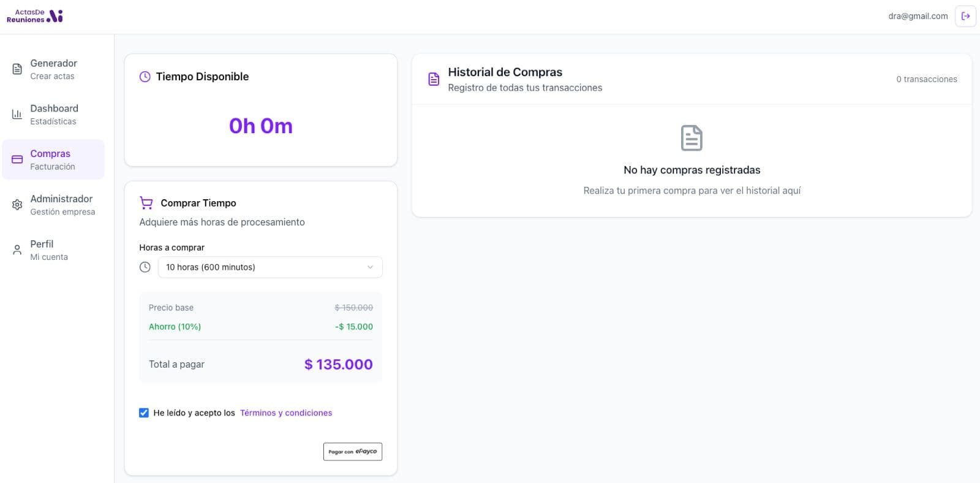
Task: Click the Administrador gear icon
Action: click(17, 205)
